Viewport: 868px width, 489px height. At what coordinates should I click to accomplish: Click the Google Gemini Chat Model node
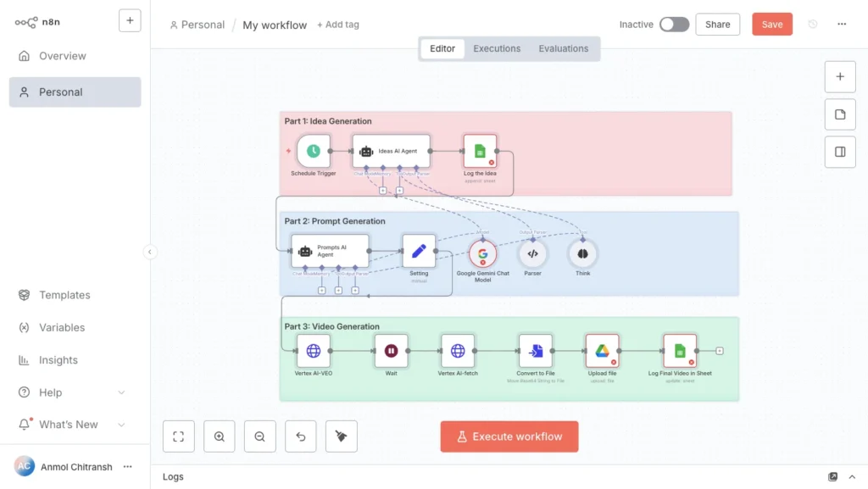[483, 253]
